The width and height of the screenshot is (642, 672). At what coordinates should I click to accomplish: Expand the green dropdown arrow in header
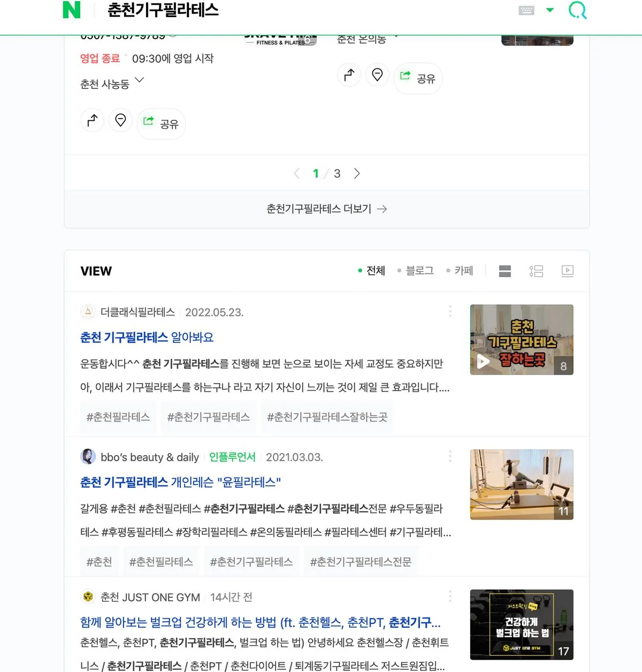549,10
